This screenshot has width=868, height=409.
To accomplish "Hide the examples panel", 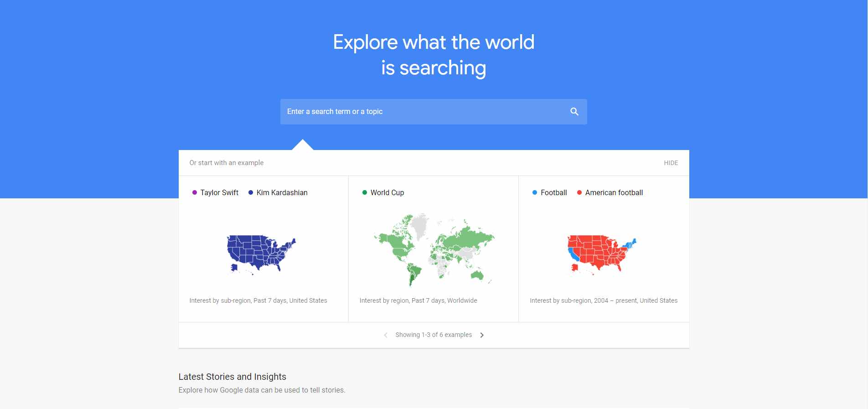I will [671, 163].
